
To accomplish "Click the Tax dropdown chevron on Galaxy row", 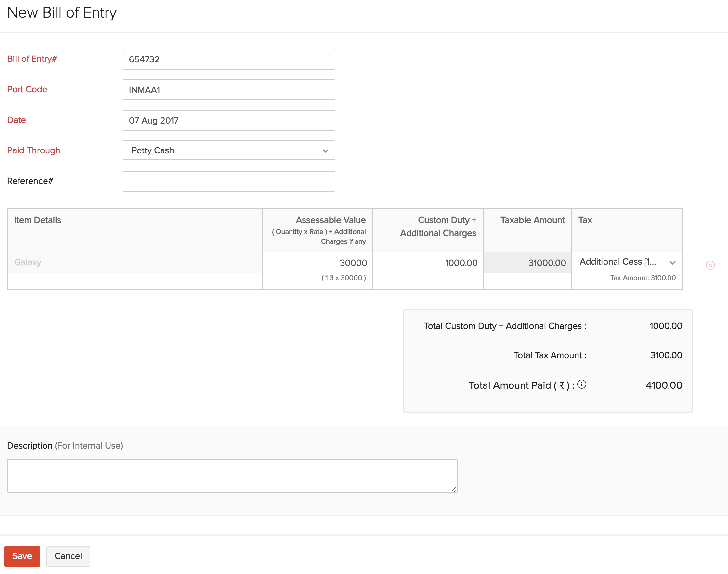I will coord(673,263).
